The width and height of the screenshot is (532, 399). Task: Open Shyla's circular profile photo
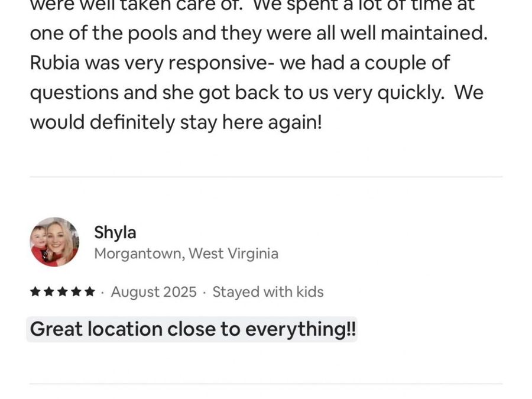pyautogui.click(x=54, y=242)
